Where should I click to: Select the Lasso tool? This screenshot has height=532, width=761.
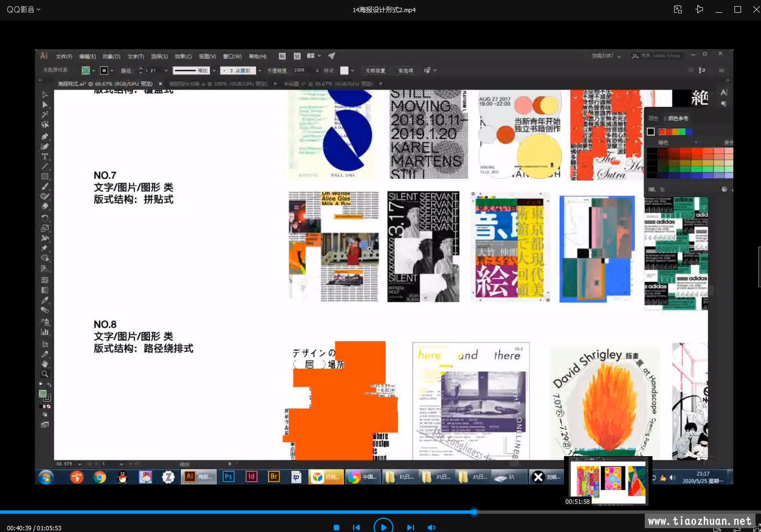(x=45, y=125)
